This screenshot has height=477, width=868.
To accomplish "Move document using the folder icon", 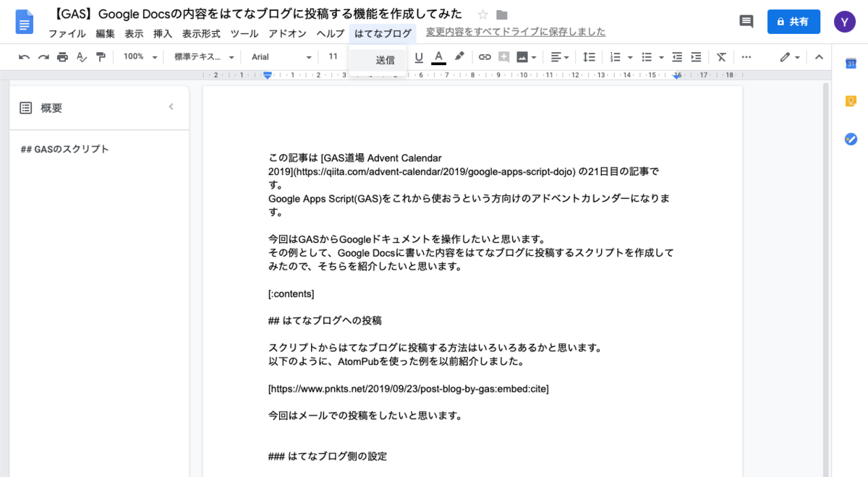I will click(501, 14).
